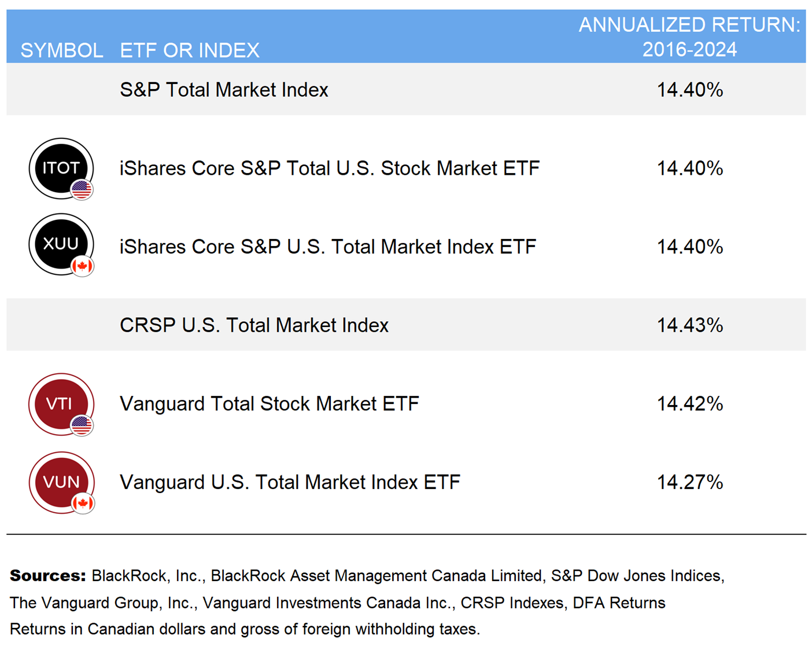Click iShares Core S&P U.S. Total Market Index ETF
This screenshot has width=812, height=647.
pyautogui.click(x=327, y=247)
